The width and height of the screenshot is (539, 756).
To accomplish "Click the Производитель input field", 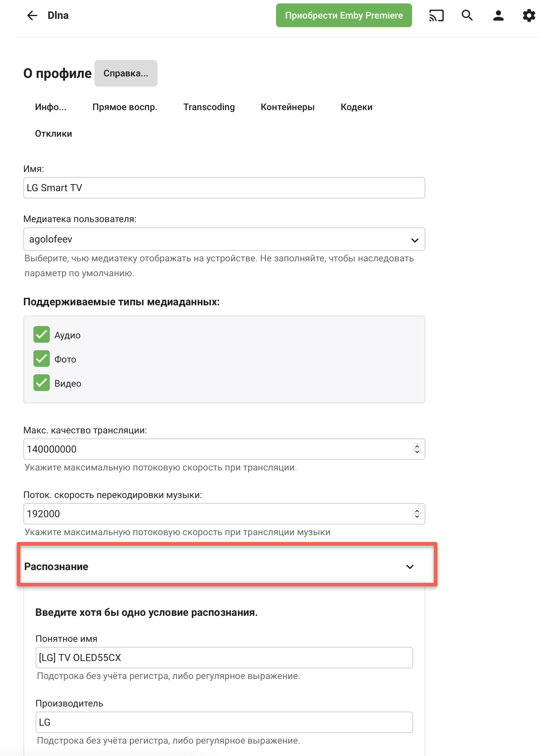I will coord(224,722).
